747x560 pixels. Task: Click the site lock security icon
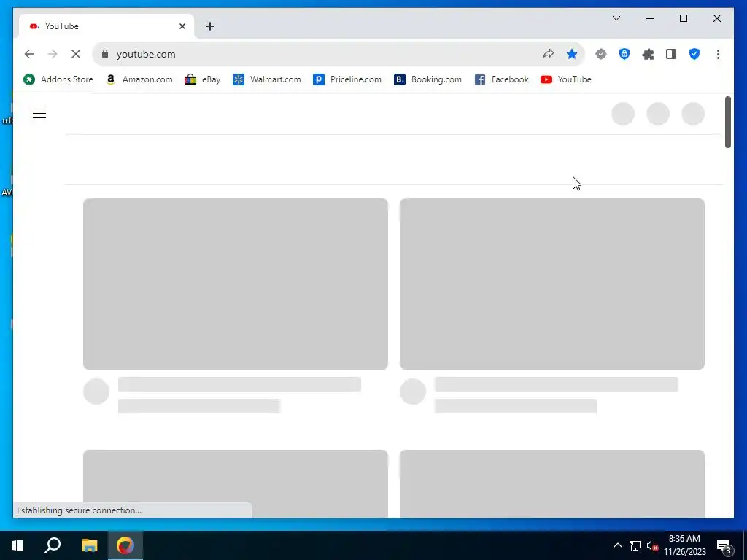tap(105, 54)
